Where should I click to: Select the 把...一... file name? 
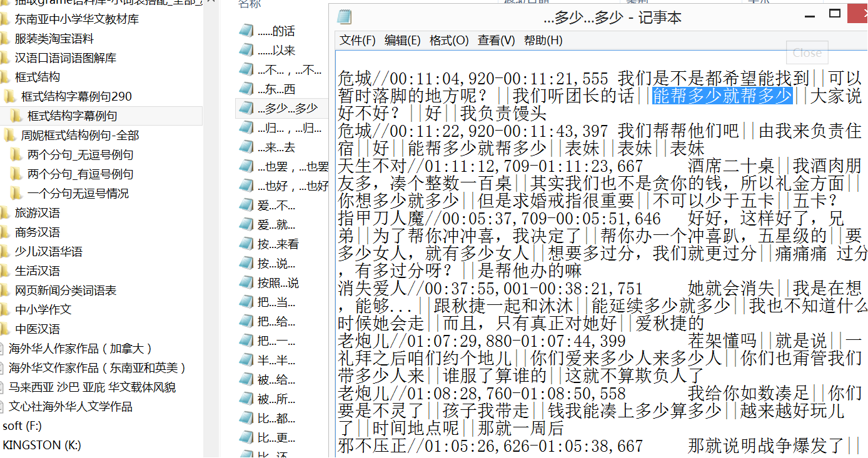tap(276, 341)
